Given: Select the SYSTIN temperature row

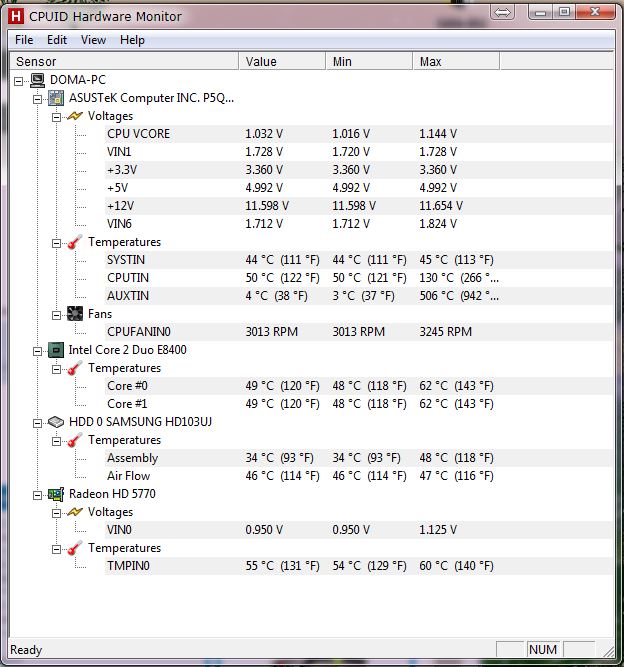Looking at the screenshot, I should (x=359, y=260).
